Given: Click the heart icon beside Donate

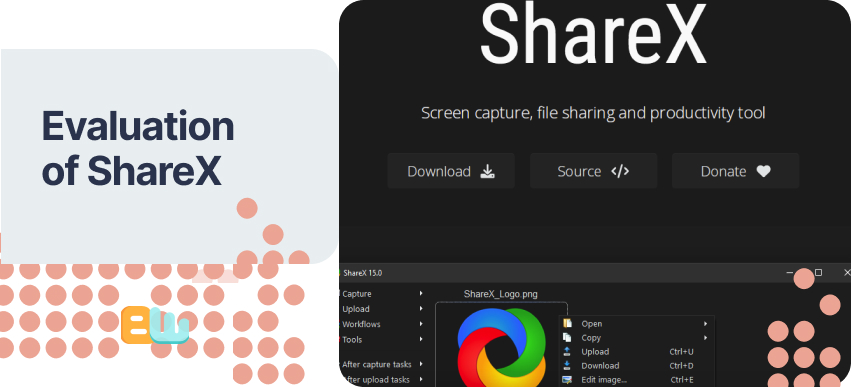Looking at the screenshot, I should pos(764,171).
